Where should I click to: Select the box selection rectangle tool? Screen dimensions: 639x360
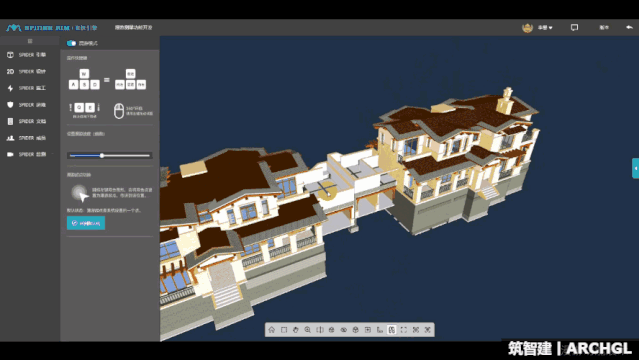pos(284,330)
